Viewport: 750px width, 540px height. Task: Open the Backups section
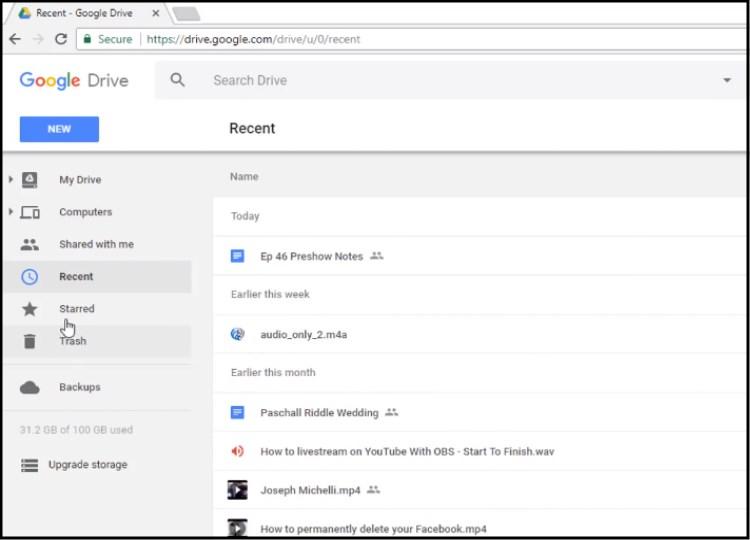click(x=80, y=387)
